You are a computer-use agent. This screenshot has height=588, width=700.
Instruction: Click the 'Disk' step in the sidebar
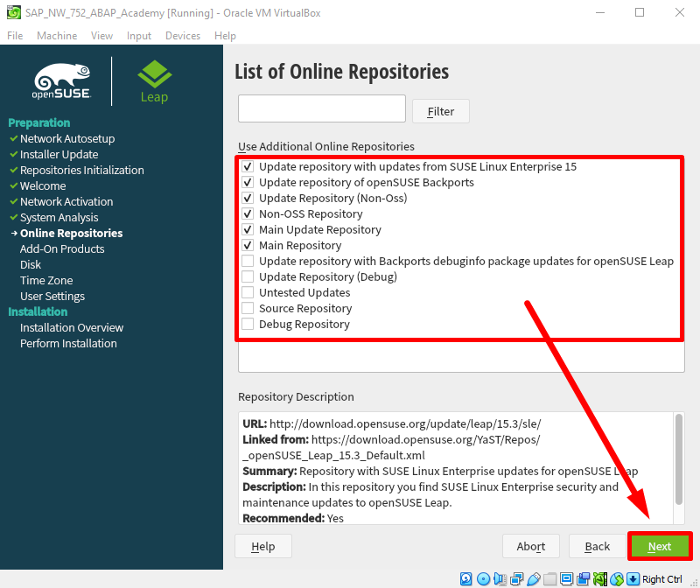click(31, 265)
